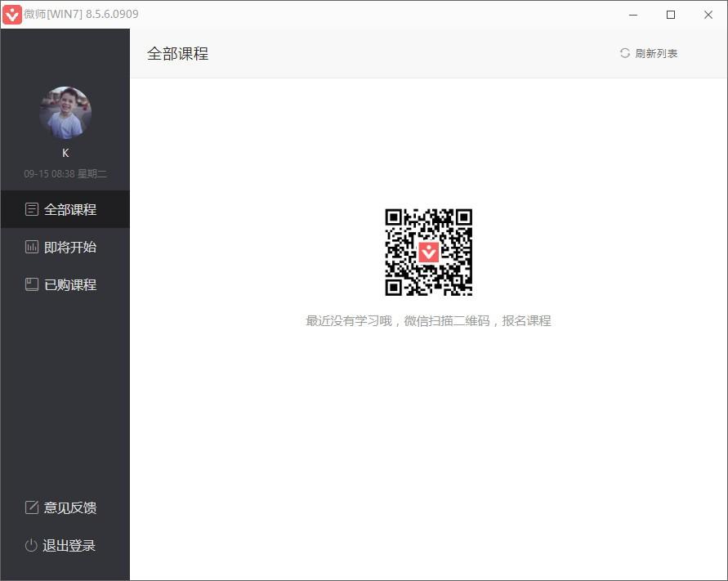Close the 微师 window

pos(708,15)
